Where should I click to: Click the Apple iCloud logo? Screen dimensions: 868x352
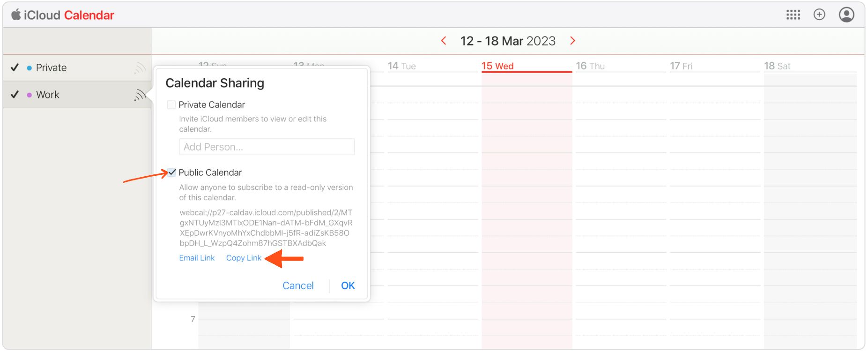[x=16, y=15]
